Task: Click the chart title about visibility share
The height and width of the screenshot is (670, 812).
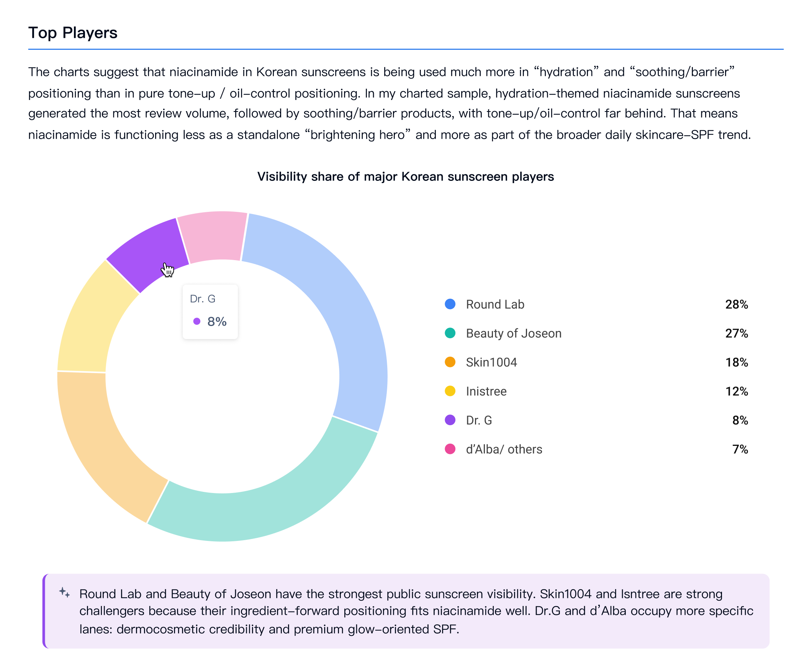Action: (406, 176)
